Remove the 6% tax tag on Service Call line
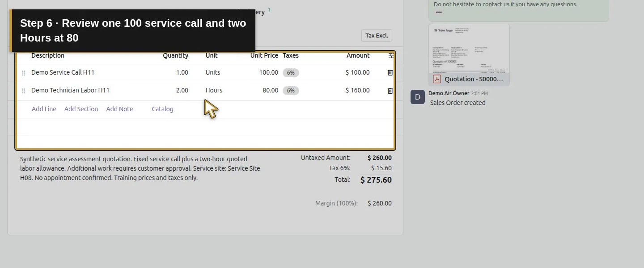 291,73
